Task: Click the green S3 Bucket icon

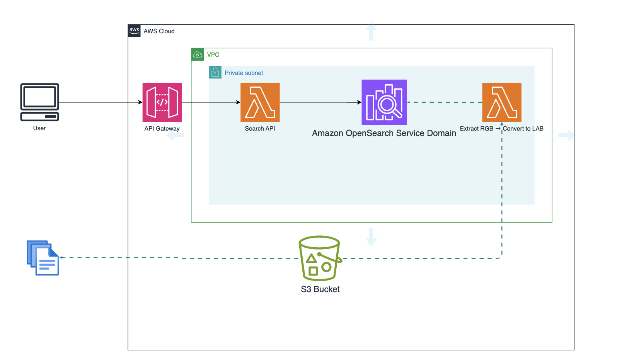Action: pyautogui.click(x=320, y=258)
